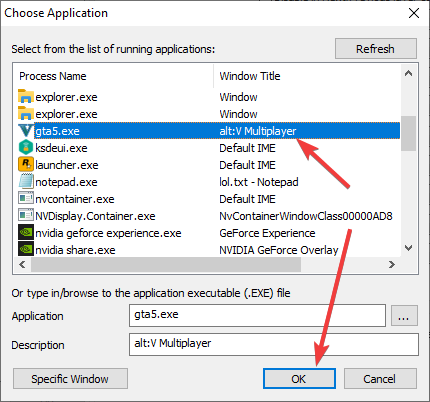Click the horizontal scroll right arrow

392,265
